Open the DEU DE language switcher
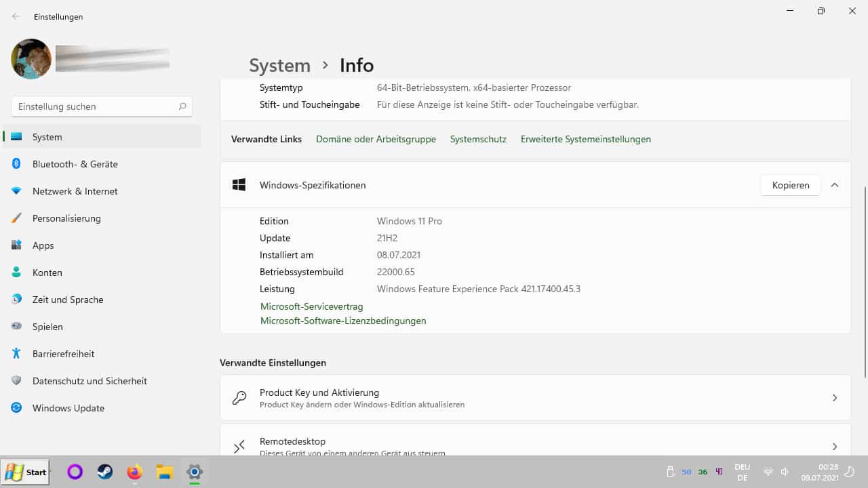 (x=742, y=472)
